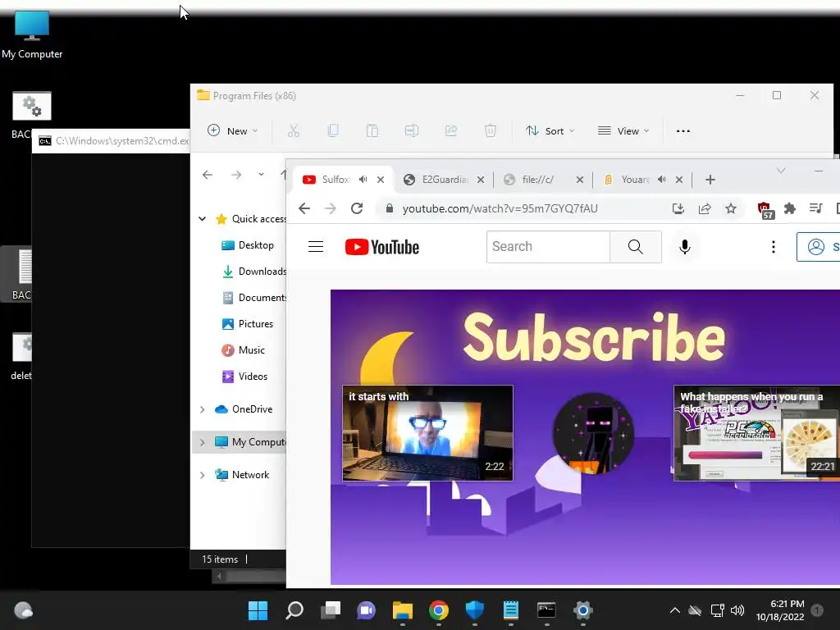Click the padlock site info icon
This screenshot has width=840, height=630.
tap(390, 208)
